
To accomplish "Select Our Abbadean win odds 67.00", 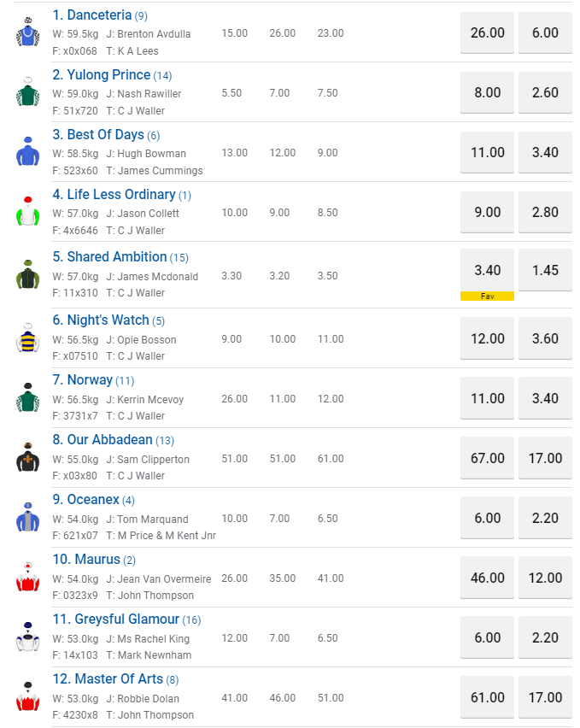I will point(487,458).
